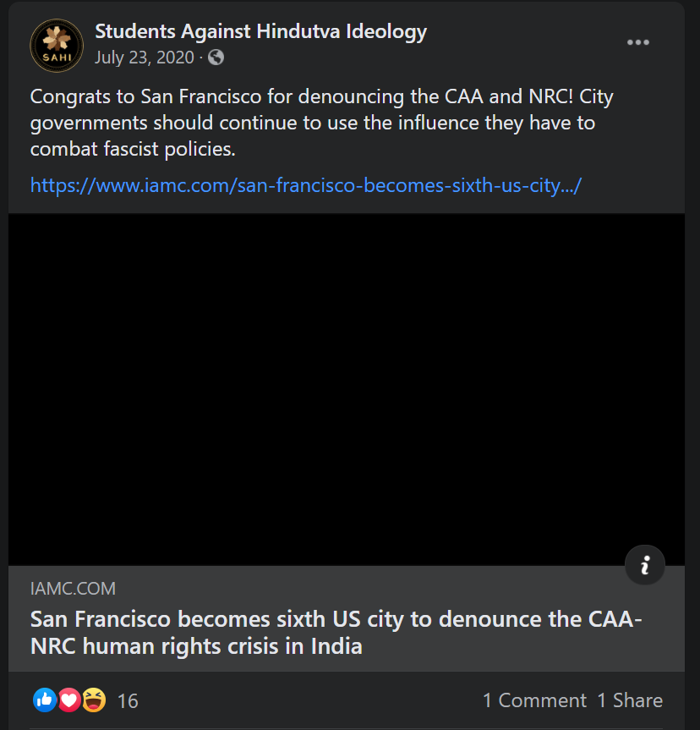
Task: Click the IAMC.COM source label
Action: click(73, 589)
